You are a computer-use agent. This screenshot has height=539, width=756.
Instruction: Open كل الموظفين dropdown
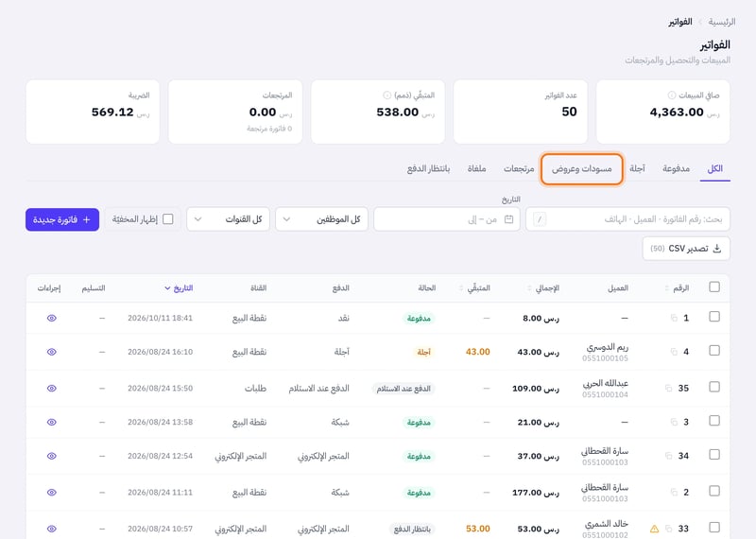click(x=321, y=219)
